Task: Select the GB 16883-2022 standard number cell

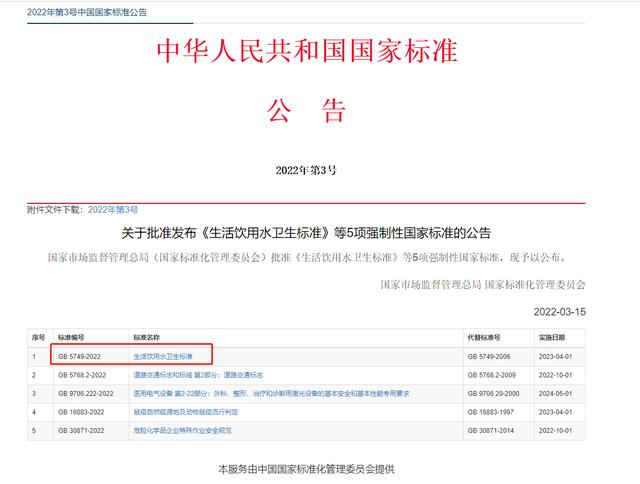Action: click(x=80, y=411)
